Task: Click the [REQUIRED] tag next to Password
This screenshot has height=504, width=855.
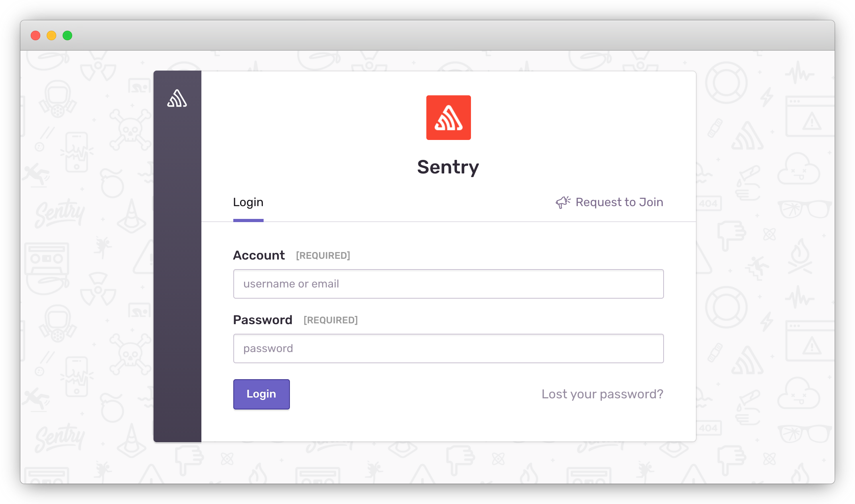Action: click(330, 320)
